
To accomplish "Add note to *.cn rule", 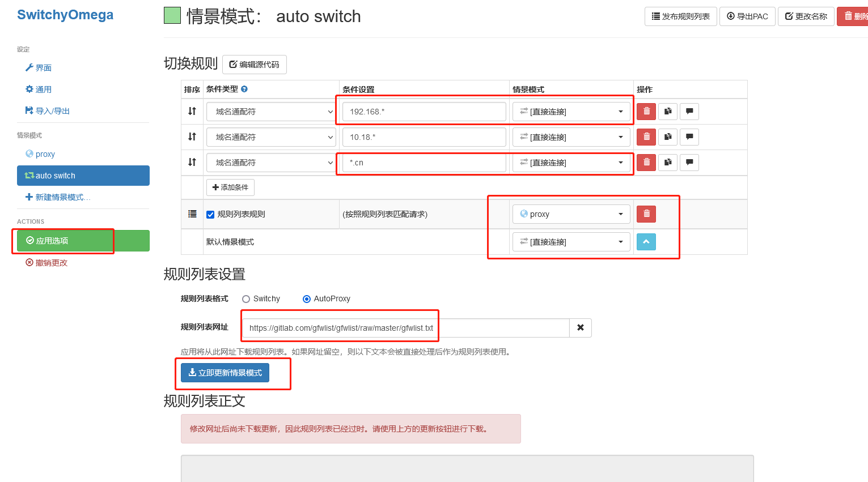I will [689, 163].
